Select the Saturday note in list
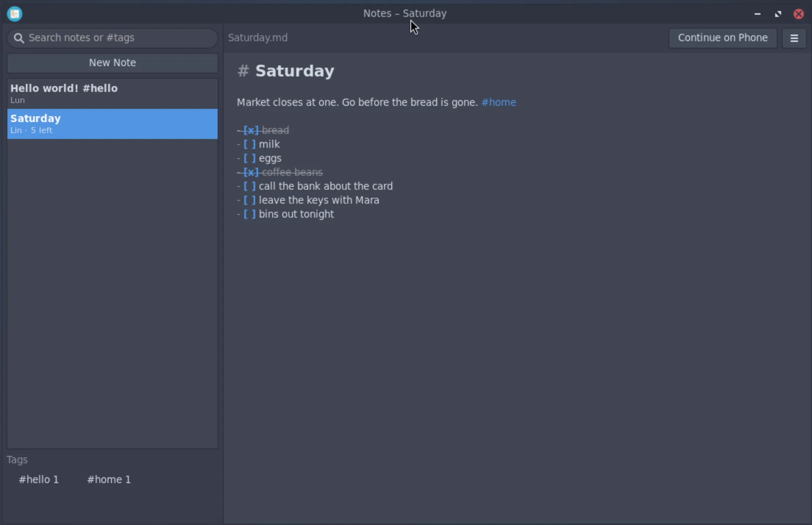This screenshot has height=525, width=812. [x=113, y=124]
